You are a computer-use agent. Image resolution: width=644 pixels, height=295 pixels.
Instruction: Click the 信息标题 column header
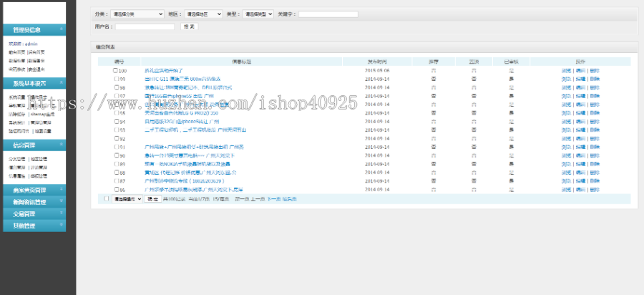242,62
